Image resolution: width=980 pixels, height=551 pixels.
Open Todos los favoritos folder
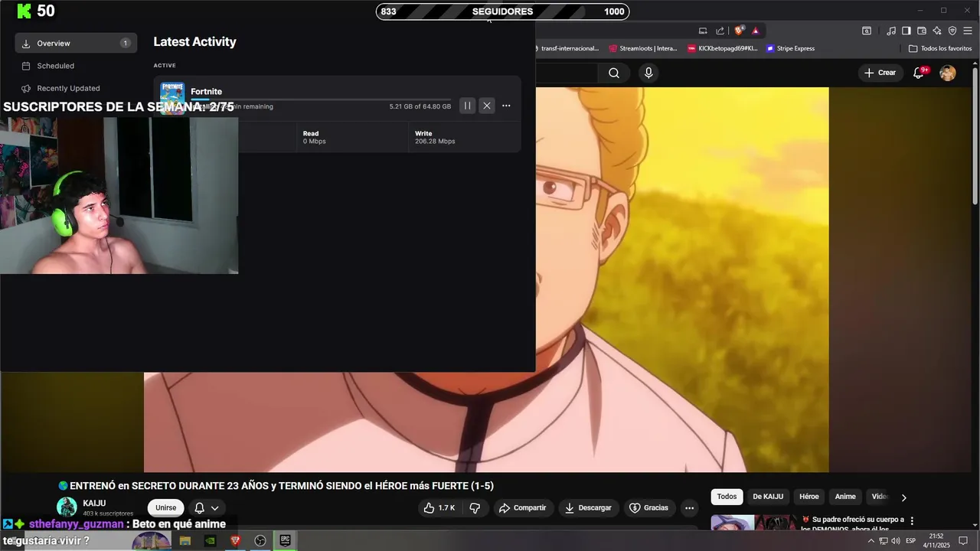(940, 48)
